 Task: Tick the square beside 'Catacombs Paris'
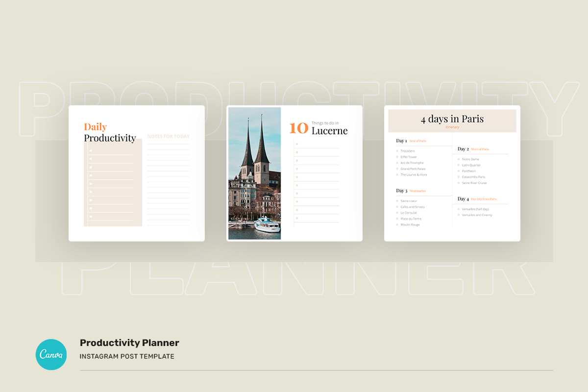[459, 177]
